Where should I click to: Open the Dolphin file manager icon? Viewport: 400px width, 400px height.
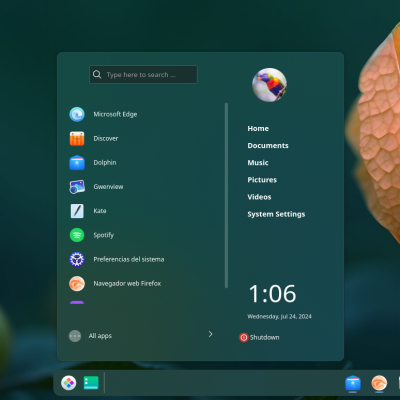pos(77,163)
